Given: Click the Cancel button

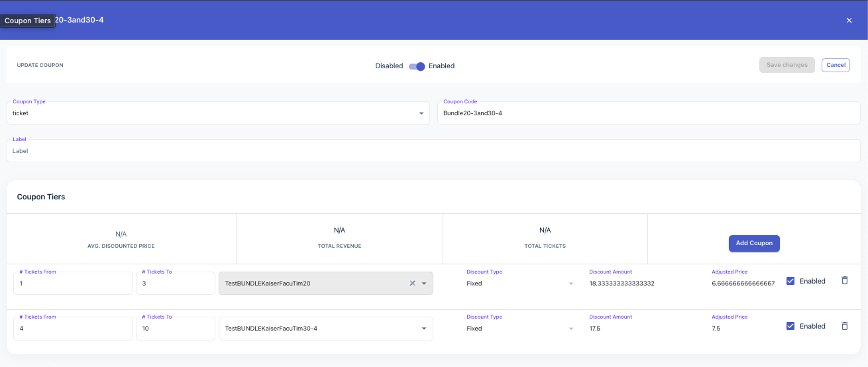Looking at the screenshot, I should (836, 65).
